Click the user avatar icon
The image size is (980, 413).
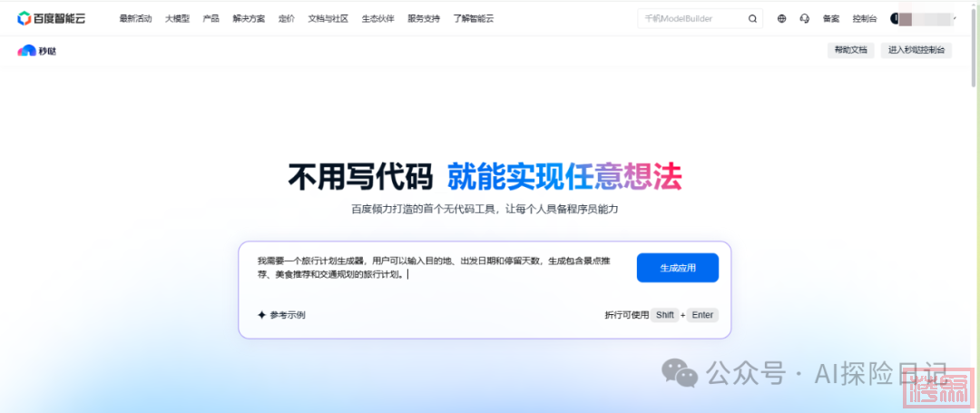tap(895, 19)
